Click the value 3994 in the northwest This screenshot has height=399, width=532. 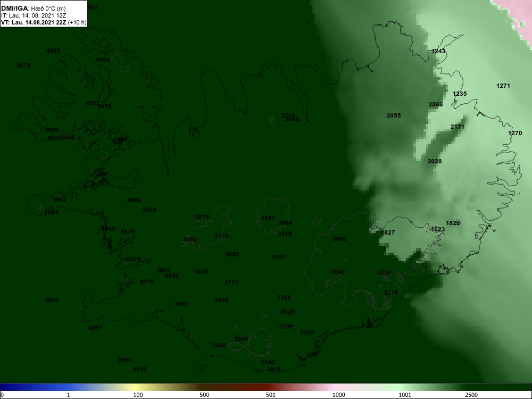103,60
